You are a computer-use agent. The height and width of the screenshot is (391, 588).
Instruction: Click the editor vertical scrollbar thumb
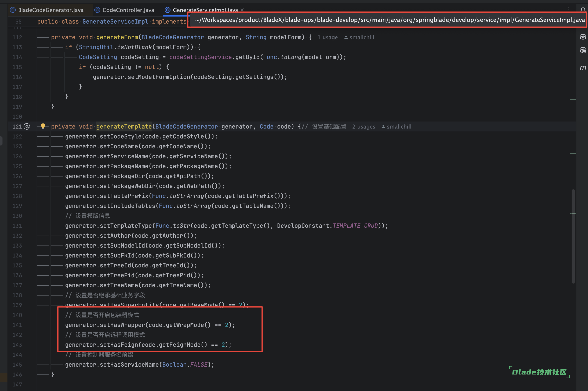tap(573, 236)
